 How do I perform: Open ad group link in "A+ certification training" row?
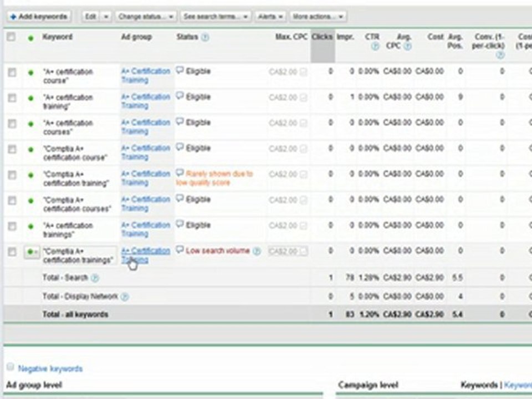coord(146,101)
